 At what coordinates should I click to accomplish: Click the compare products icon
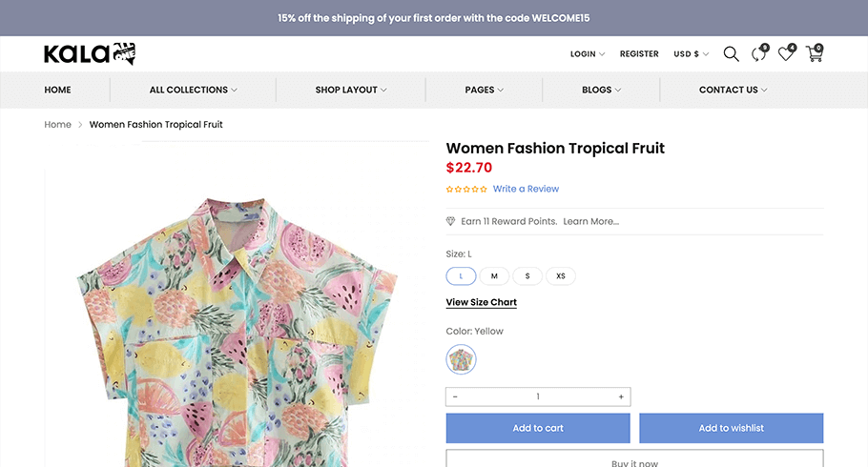[759, 53]
